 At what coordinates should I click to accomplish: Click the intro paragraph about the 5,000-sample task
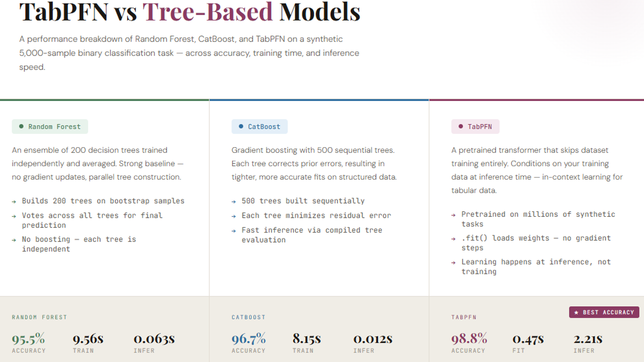(x=189, y=53)
